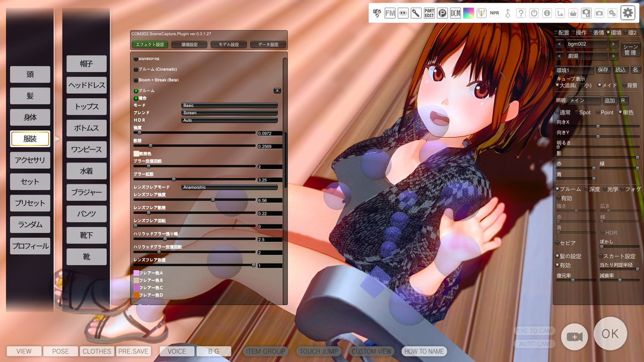Switch to 環境設定 tab
Screen dimensions: 644x362
pos(189,45)
